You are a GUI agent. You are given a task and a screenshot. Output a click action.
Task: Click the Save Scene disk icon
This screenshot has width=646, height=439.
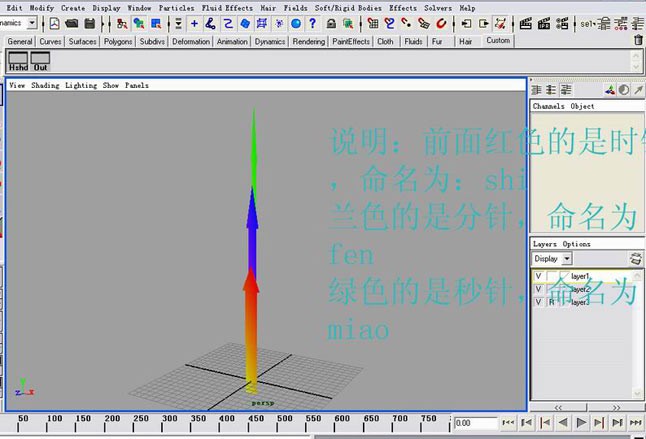89,23
